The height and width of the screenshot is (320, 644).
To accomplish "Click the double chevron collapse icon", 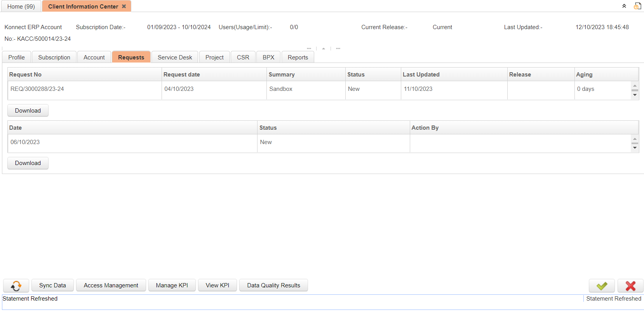I will (624, 6).
